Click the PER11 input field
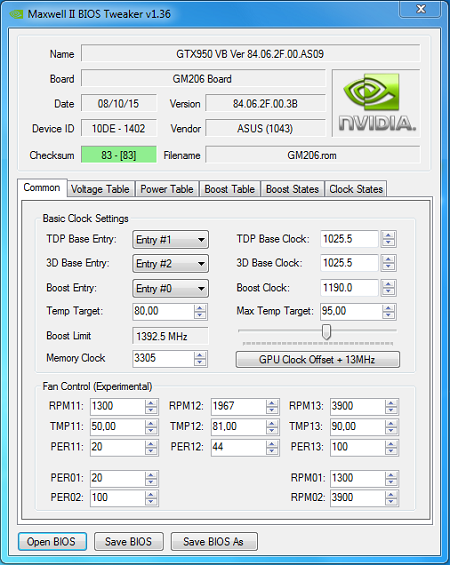Image resolution: width=450 pixels, height=565 pixels. coord(118,448)
